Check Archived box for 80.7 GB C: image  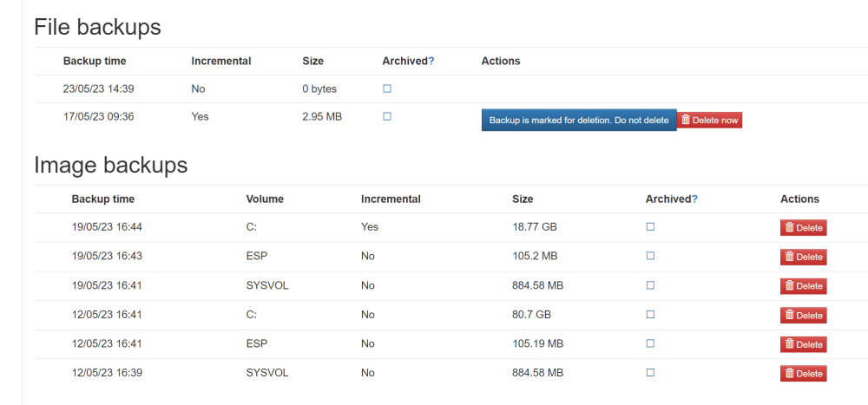[650, 314]
